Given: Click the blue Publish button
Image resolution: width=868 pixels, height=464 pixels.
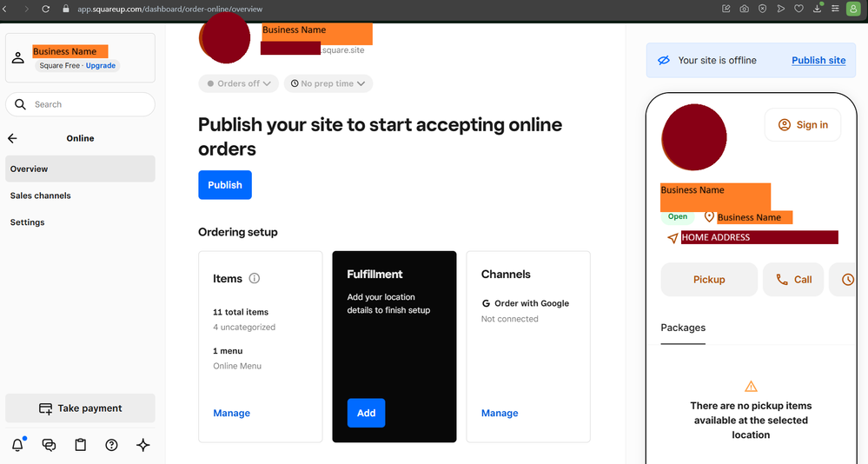Looking at the screenshot, I should (225, 185).
